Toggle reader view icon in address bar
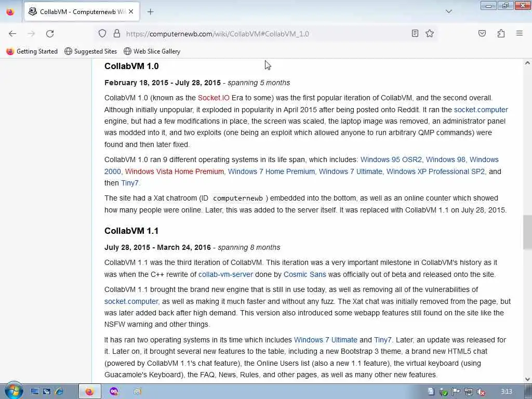Viewport: 532px width, 399px height. tap(415, 33)
